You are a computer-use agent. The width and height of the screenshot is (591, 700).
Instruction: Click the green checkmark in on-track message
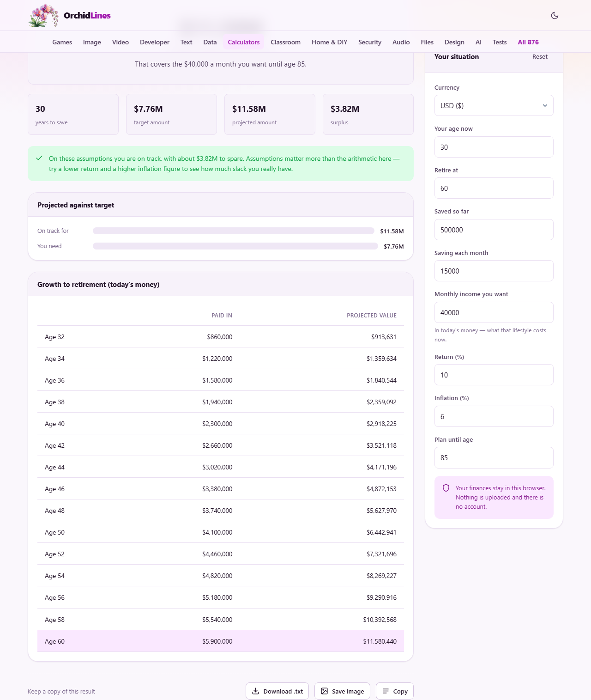coord(39,158)
